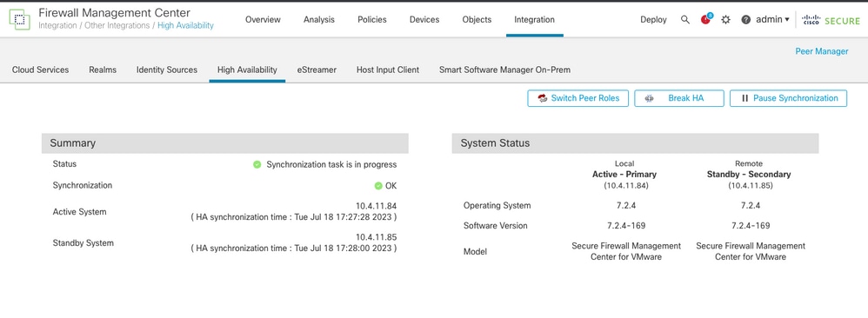Expand the admin user dropdown
868x318 pixels.
point(773,19)
